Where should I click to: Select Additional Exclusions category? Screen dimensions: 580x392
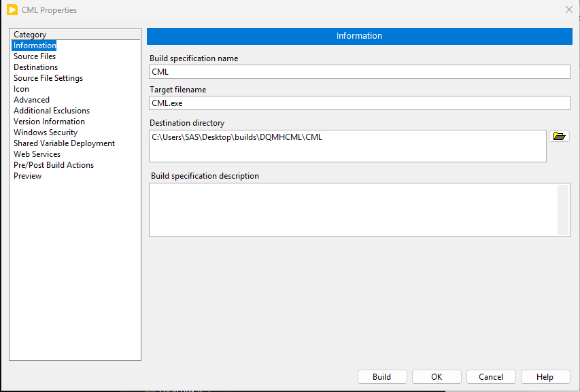click(52, 111)
